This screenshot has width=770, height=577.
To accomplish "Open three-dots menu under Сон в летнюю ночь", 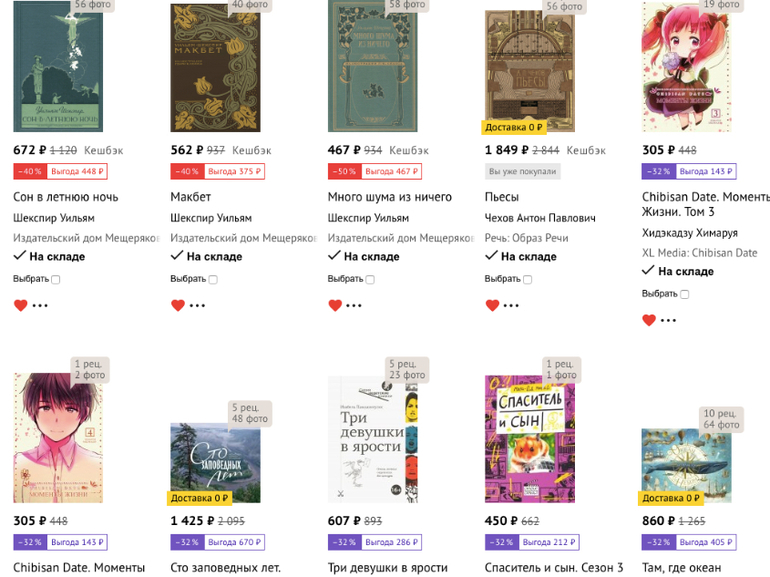I will 40,306.
